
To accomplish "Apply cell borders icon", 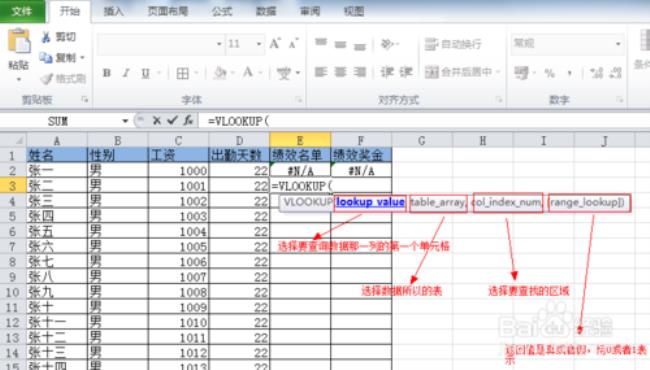I will pos(182,73).
